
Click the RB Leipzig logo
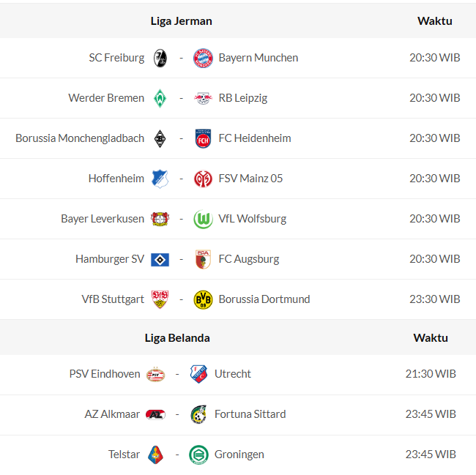[203, 98]
